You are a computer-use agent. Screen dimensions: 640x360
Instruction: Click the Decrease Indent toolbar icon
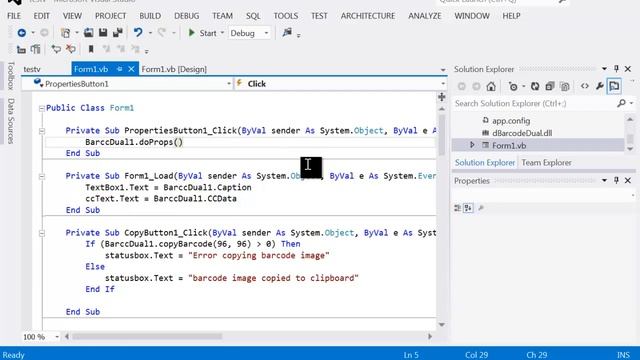(x=21, y=49)
